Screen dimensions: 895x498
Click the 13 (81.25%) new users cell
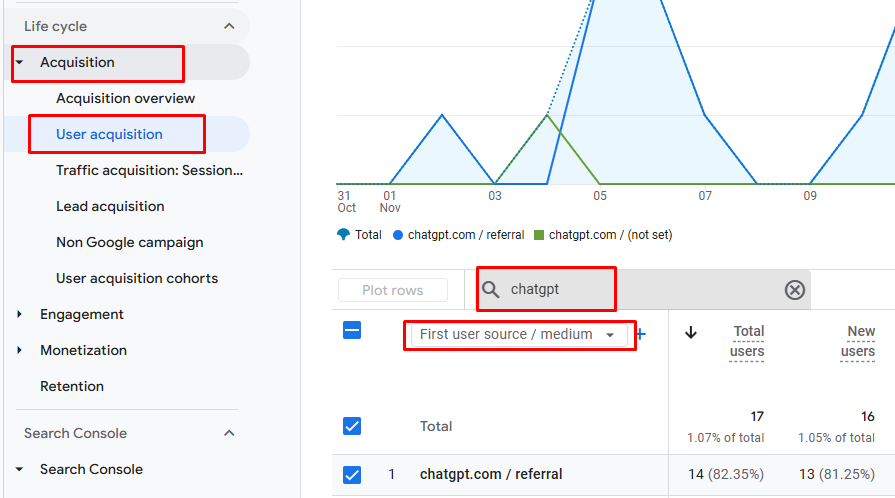pyautogui.click(x=837, y=474)
